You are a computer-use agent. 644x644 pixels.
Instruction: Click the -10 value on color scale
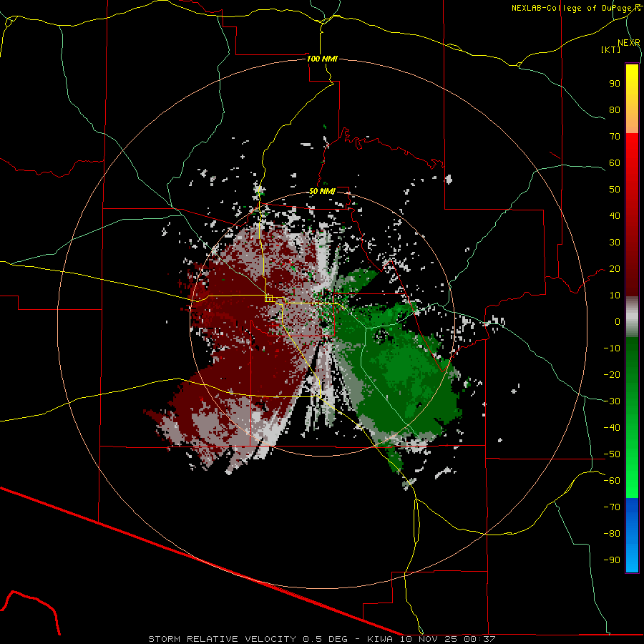612,348
